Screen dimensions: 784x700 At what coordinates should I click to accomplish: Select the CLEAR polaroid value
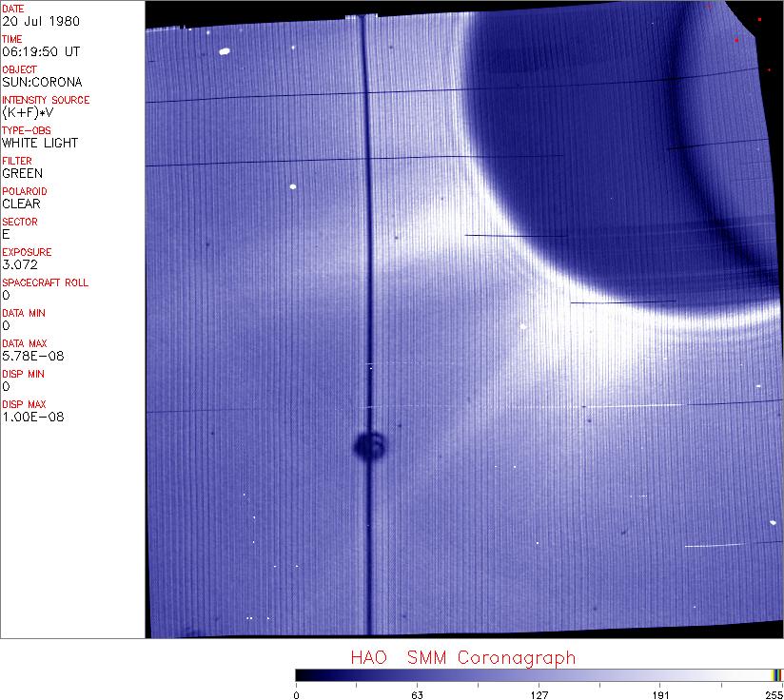point(22,204)
